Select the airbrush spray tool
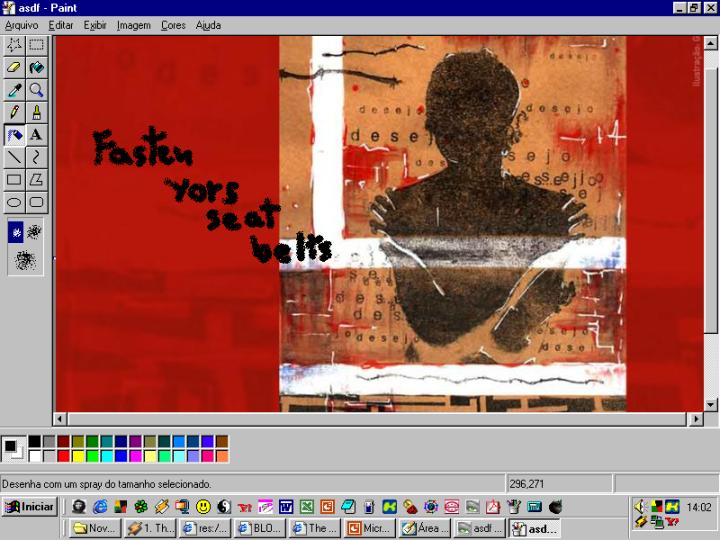Screen dimensions: 720x540 [14, 135]
